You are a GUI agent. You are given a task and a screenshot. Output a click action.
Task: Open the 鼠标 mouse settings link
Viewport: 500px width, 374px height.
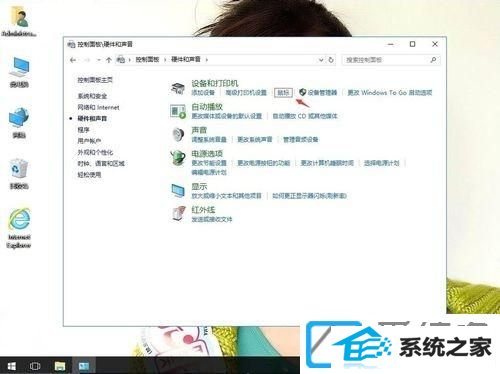click(283, 93)
